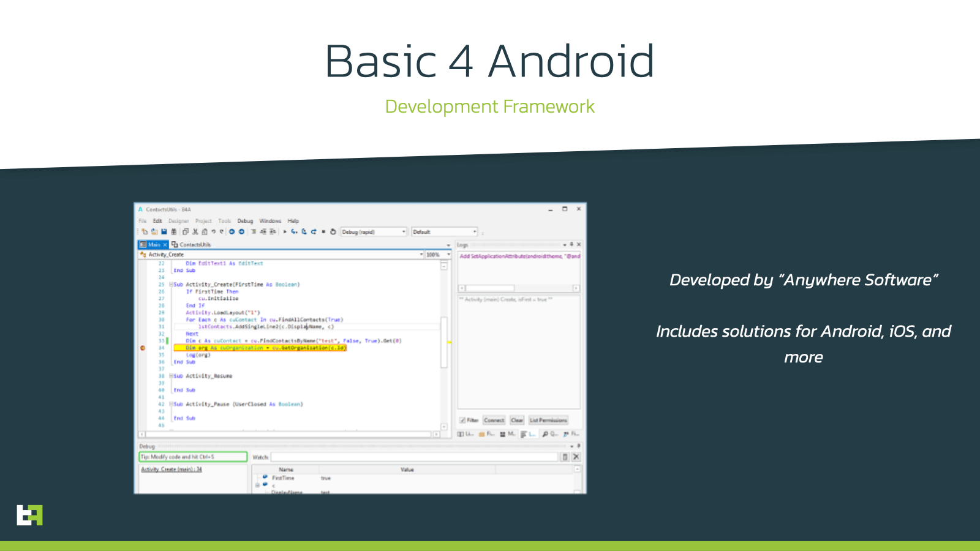Open the File menu
The width and height of the screenshot is (980, 551).
[x=142, y=221]
